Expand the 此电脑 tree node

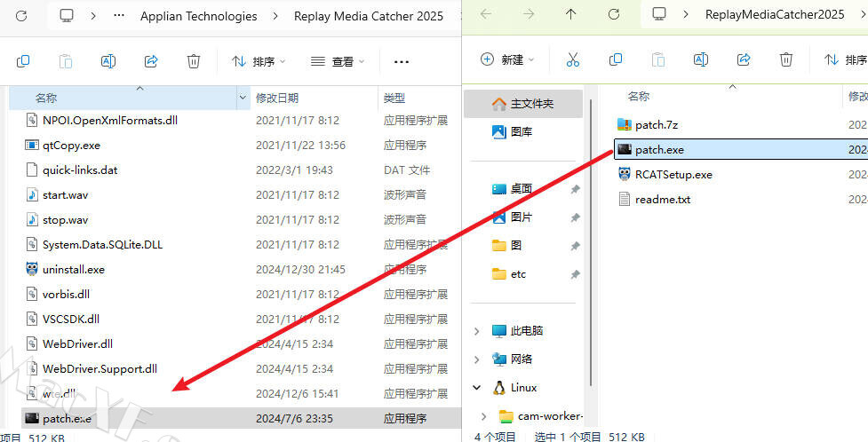tap(476, 331)
